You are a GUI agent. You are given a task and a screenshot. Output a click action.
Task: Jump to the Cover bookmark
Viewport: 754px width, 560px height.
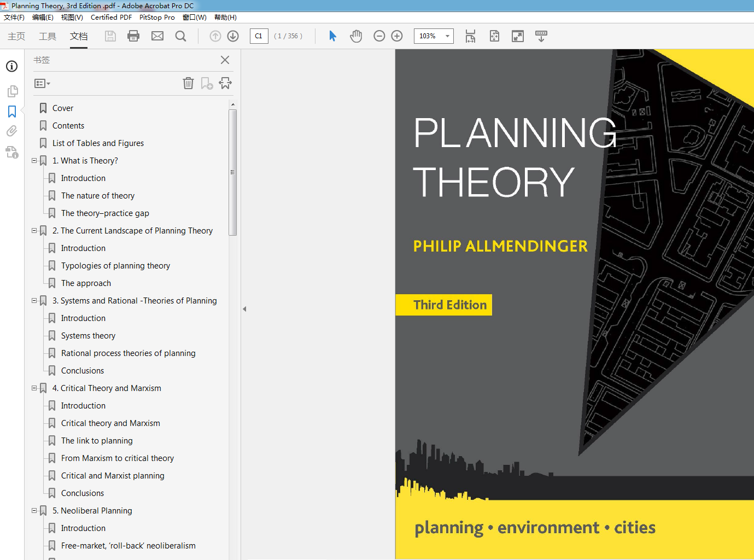click(x=63, y=108)
